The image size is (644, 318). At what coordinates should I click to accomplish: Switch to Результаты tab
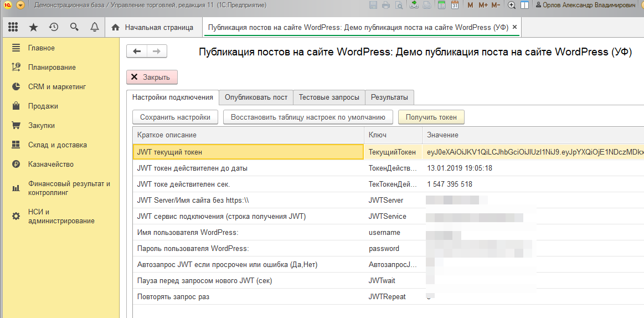click(389, 98)
